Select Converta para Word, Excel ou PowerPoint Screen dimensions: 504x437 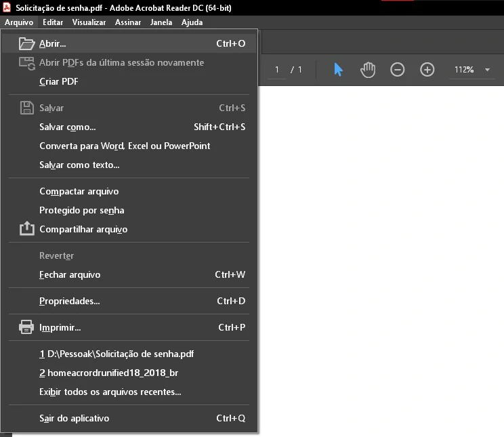coord(129,146)
